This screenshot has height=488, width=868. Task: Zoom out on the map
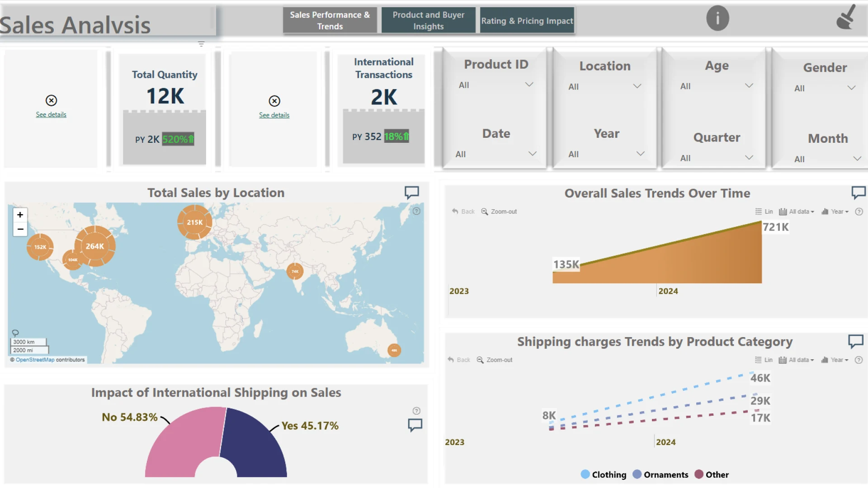pos(20,229)
